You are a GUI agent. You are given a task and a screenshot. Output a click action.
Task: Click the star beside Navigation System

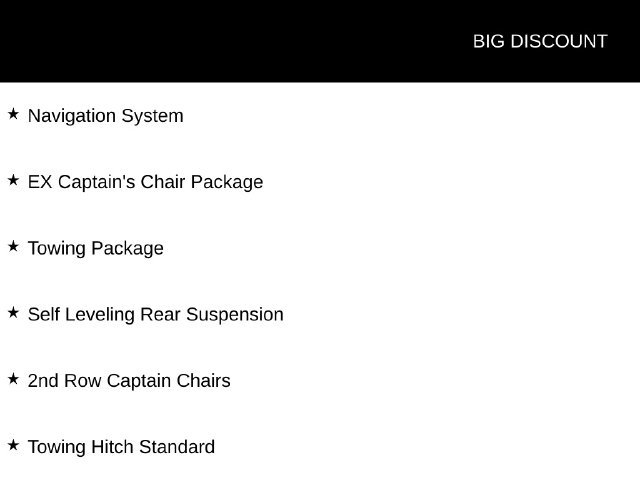[x=13, y=114]
